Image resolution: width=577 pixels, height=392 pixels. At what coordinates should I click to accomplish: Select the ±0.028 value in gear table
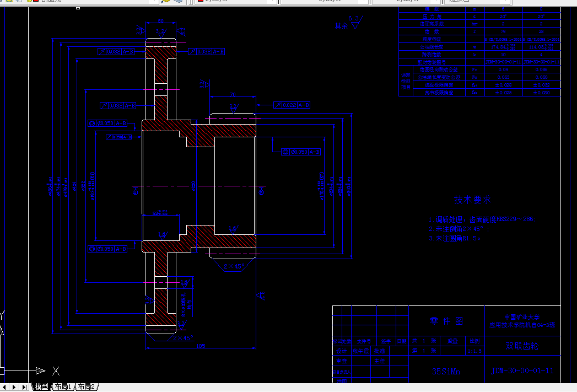[x=503, y=85]
